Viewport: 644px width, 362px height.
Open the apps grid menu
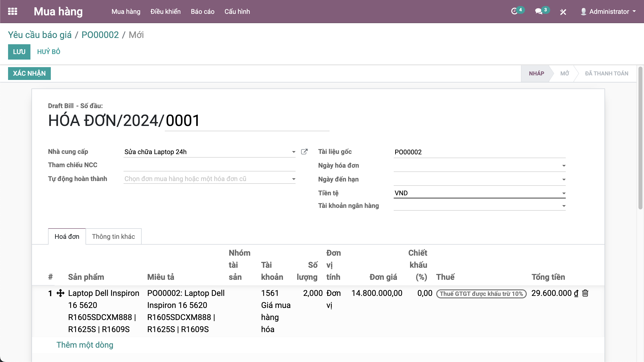pyautogui.click(x=13, y=12)
